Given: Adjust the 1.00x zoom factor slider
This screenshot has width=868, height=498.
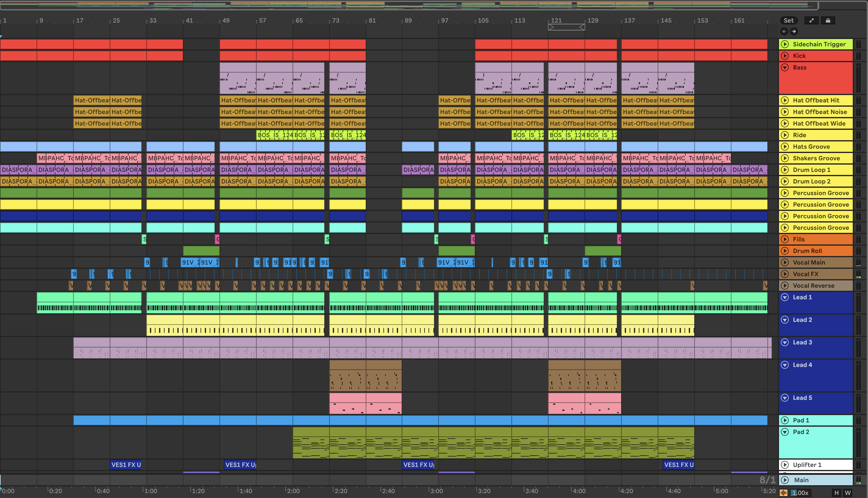Looking at the screenshot, I should coord(800,493).
